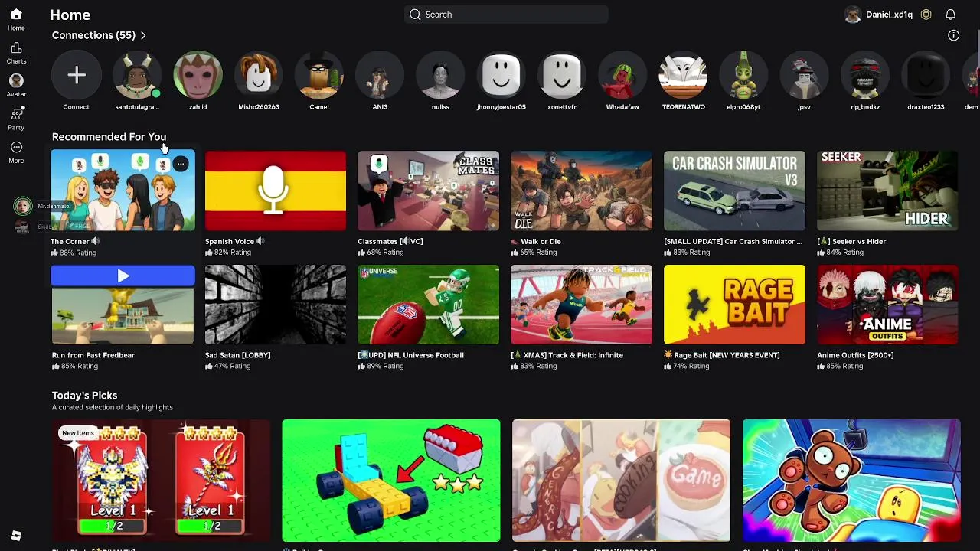Open zahild's profile avatar
Image resolution: width=980 pixels, height=551 pixels.
[x=198, y=75]
